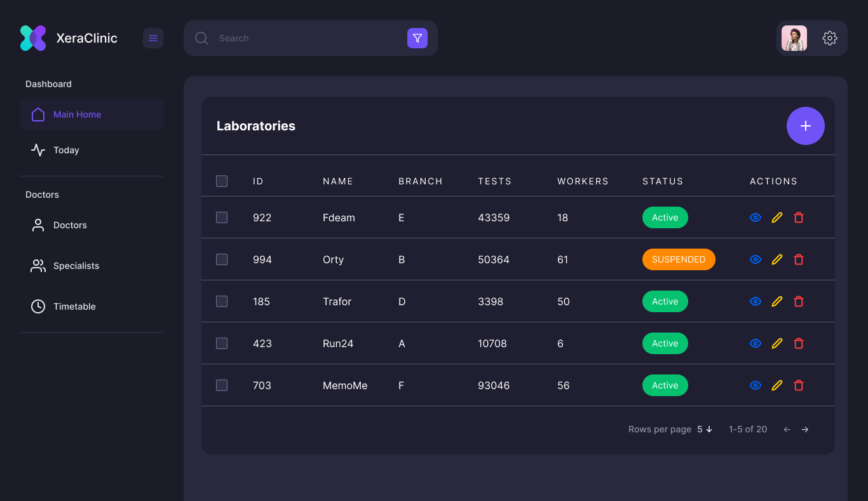
Task: Click the SUSPENDED status badge for Orty
Action: click(x=679, y=259)
